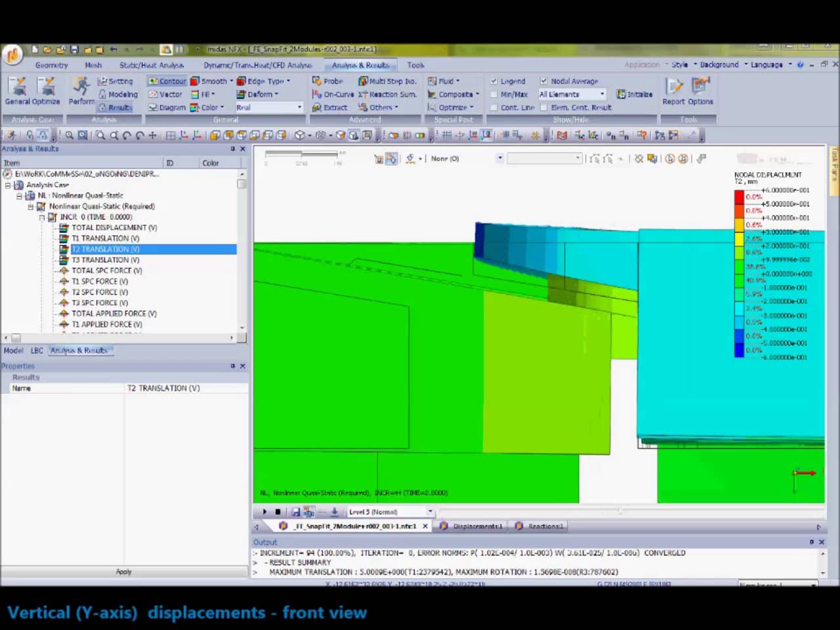Open the Others dropdown in Advanced group

378,108
